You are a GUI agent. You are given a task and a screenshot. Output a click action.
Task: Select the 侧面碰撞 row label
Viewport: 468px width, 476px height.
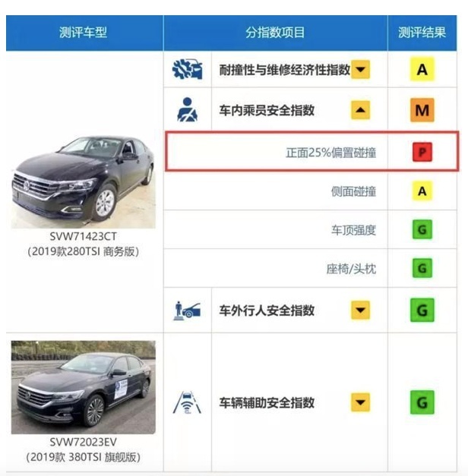click(x=354, y=191)
